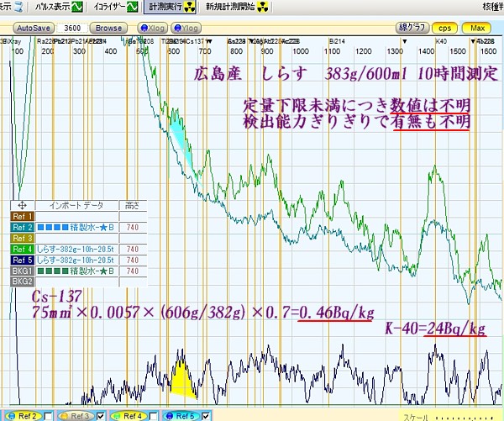Screen dimensions: 504x421
Task: Click the BiXray nuclide label
Action: [x=11, y=41]
